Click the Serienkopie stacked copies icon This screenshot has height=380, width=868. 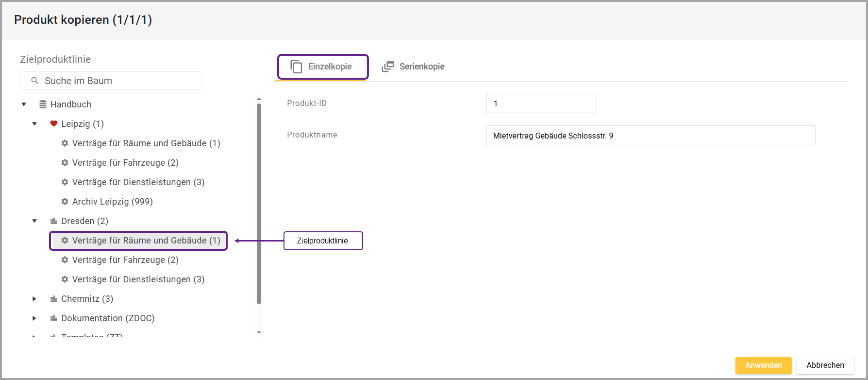coord(387,67)
